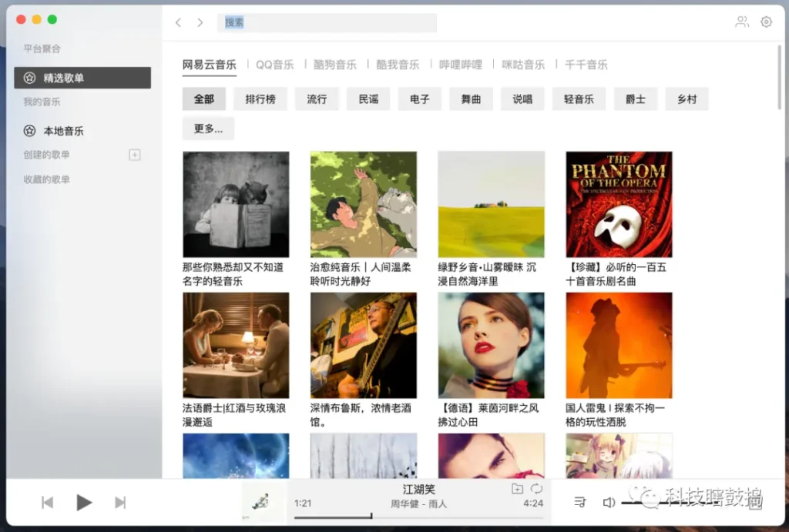The width and height of the screenshot is (789, 532).
Task: Filter playlists by 说唱
Action: 522,99
